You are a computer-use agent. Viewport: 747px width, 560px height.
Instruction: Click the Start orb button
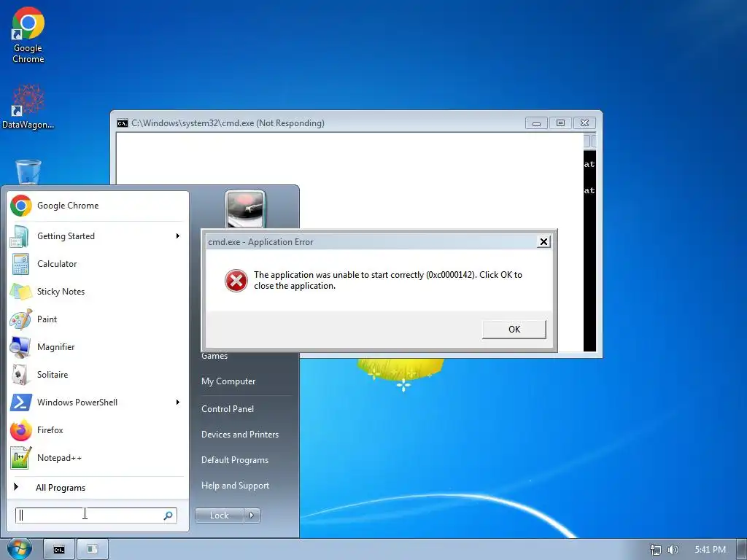(20, 549)
